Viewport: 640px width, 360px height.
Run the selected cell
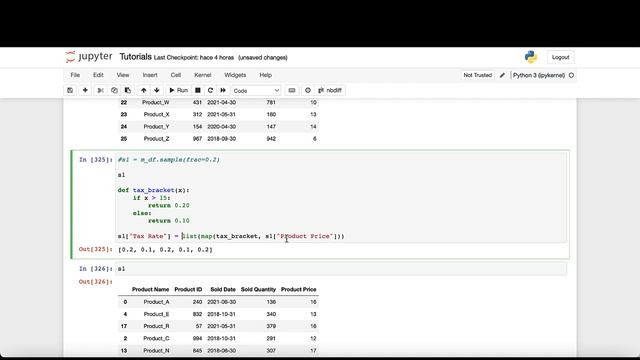[179, 90]
